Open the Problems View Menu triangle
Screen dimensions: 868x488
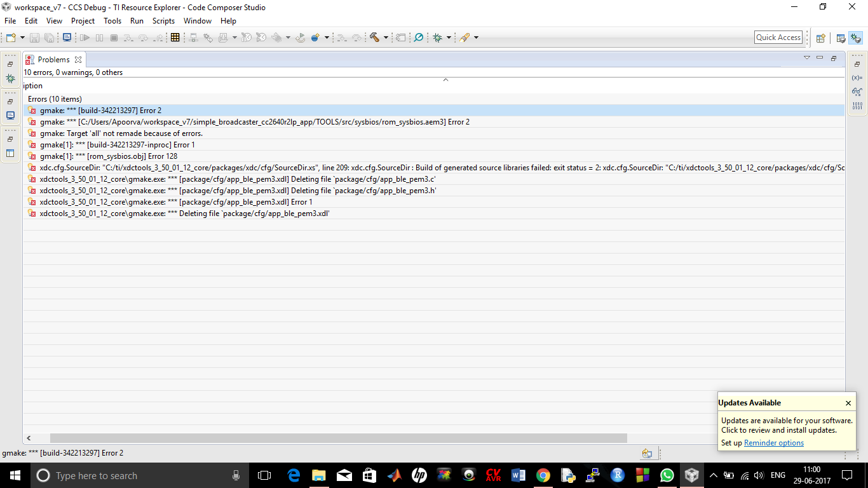807,58
